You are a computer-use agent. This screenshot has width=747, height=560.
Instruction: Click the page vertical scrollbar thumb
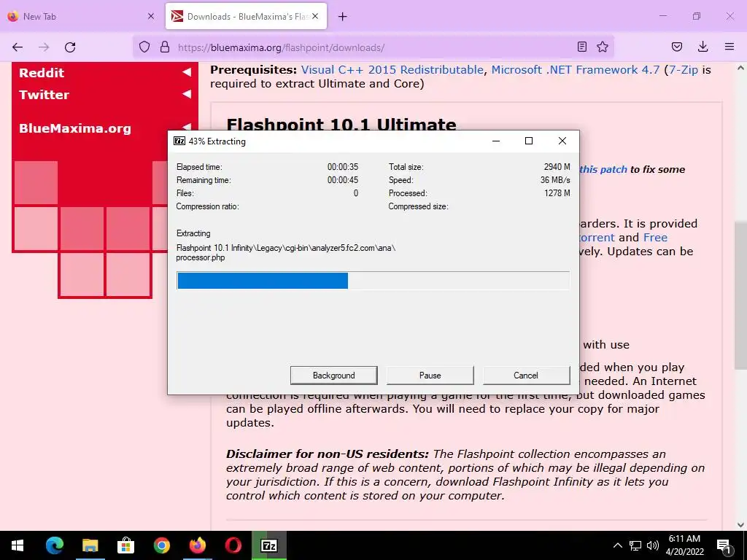point(740,295)
